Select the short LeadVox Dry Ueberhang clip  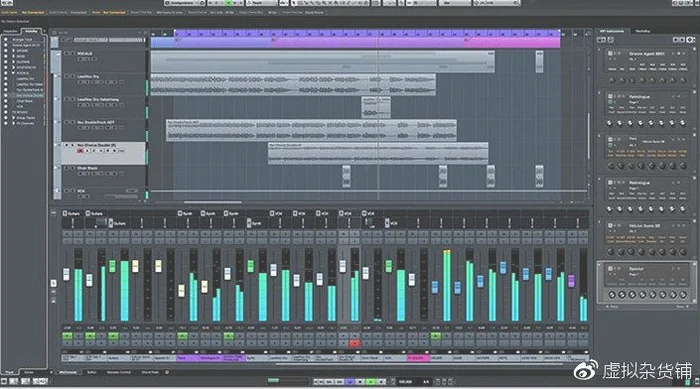[x=376, y=107]
